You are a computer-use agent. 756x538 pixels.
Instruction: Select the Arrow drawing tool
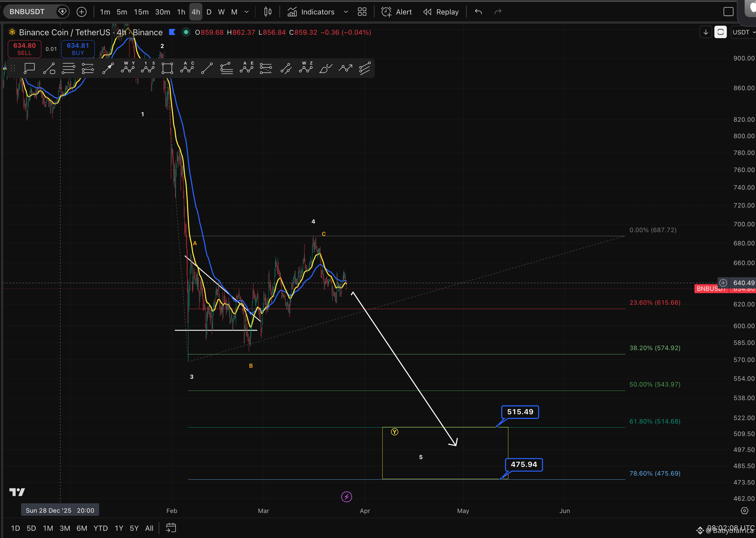coord(108,68)
